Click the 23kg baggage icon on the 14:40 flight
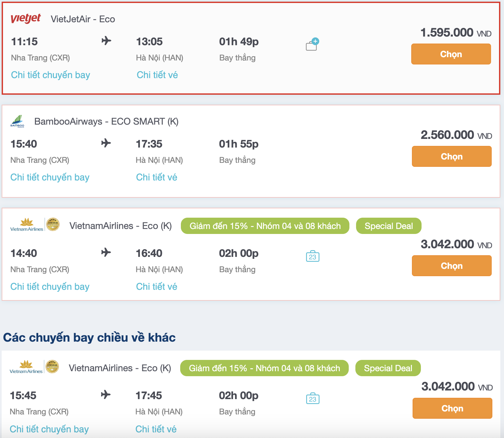The image size is (504, 438). click(x=312, y=257)
